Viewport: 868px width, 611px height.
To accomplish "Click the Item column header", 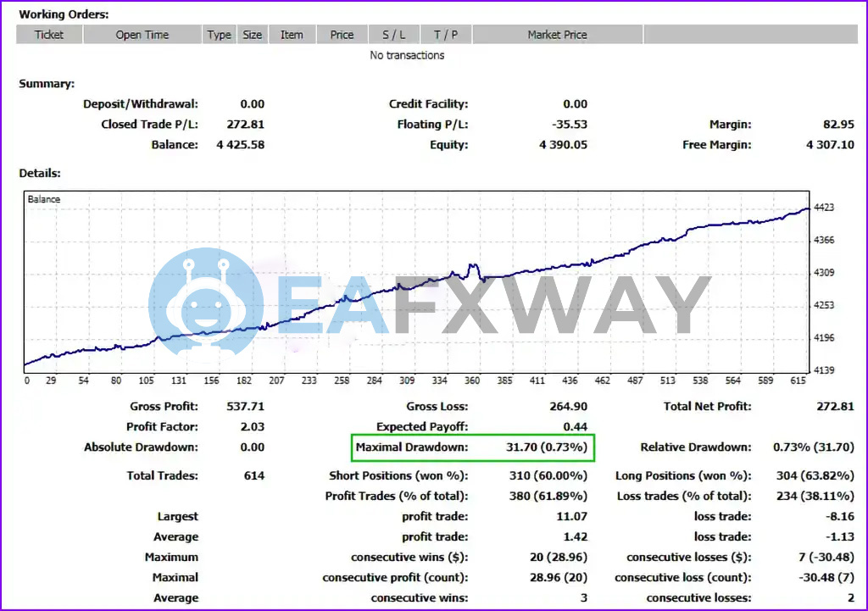I will click(292, 34).
